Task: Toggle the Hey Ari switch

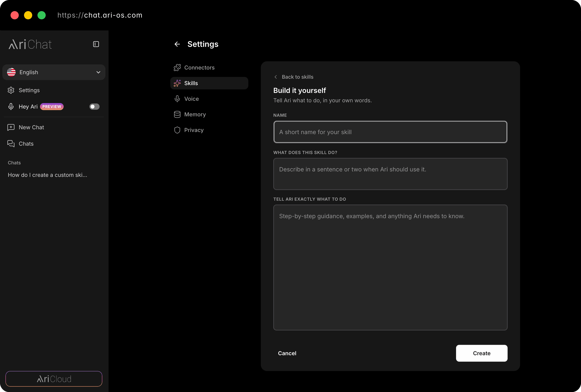Action: 94,107
